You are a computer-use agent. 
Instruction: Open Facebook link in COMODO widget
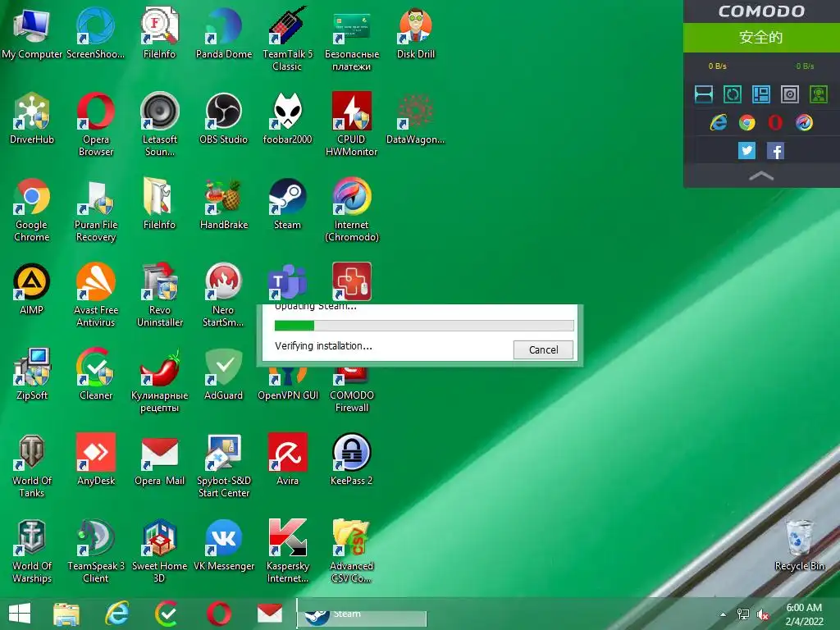pos(775,151)
